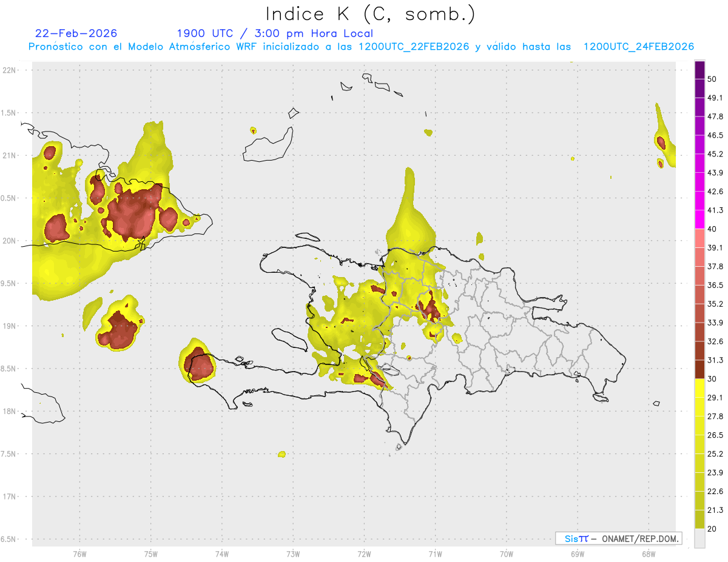The image size is (728, 562).
Task: Click the colorbar value "39.1"
Action: 715,248
